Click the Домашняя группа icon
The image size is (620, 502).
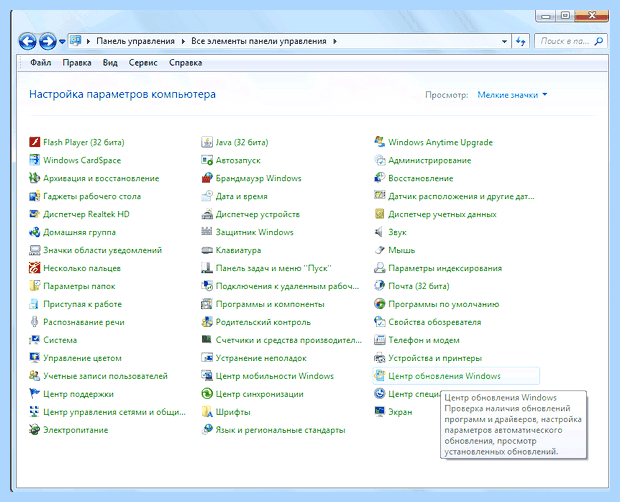(34, 232)
